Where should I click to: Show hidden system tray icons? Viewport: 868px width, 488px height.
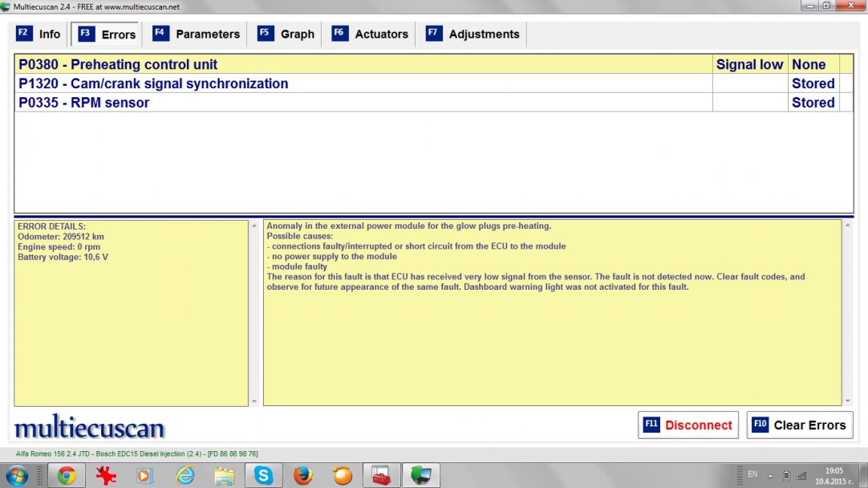pyautogui.click(x=771, y=475)
